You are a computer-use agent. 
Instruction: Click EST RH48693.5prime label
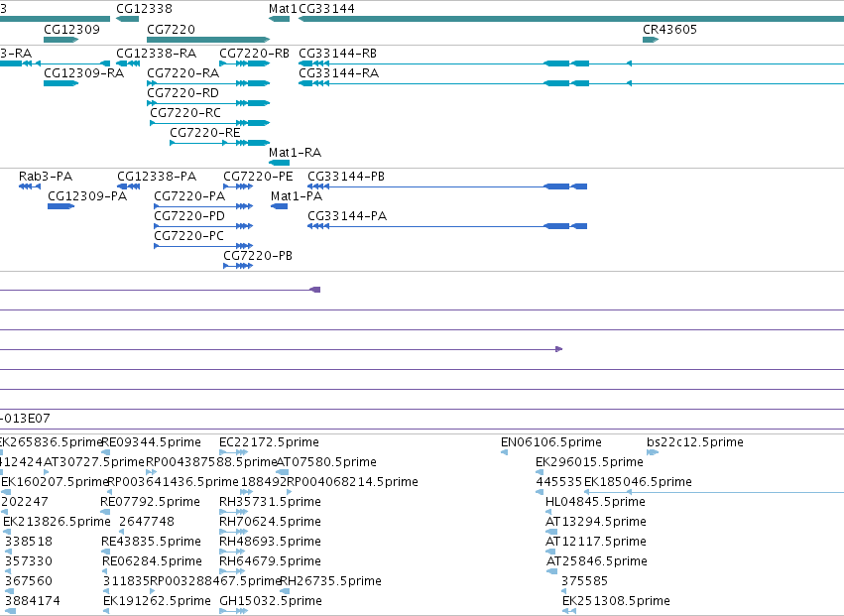tap(270, 542)
